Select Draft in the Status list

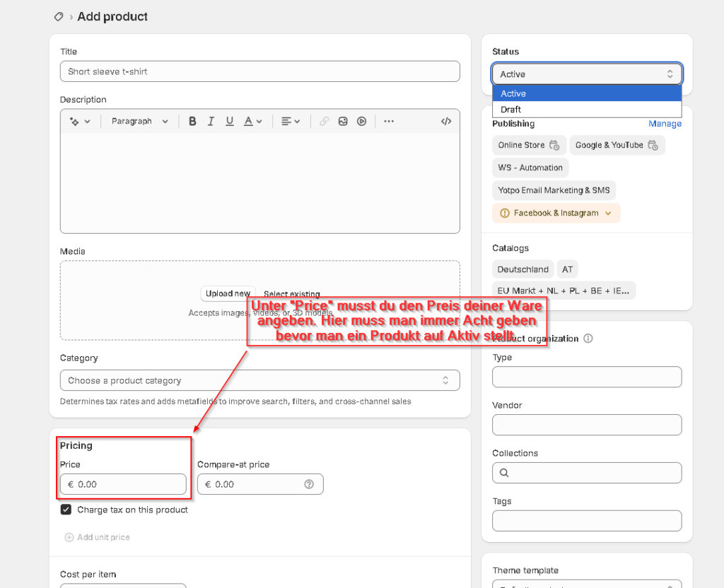point(587,110)
